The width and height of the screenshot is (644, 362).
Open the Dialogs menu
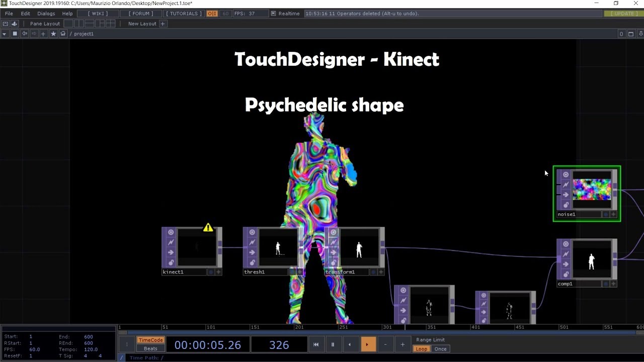tap(46, 14)
